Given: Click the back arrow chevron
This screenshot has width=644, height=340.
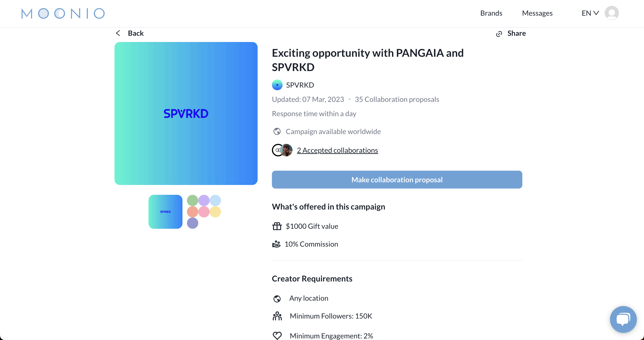Looking at the screenshot, I should pos(118,33).
